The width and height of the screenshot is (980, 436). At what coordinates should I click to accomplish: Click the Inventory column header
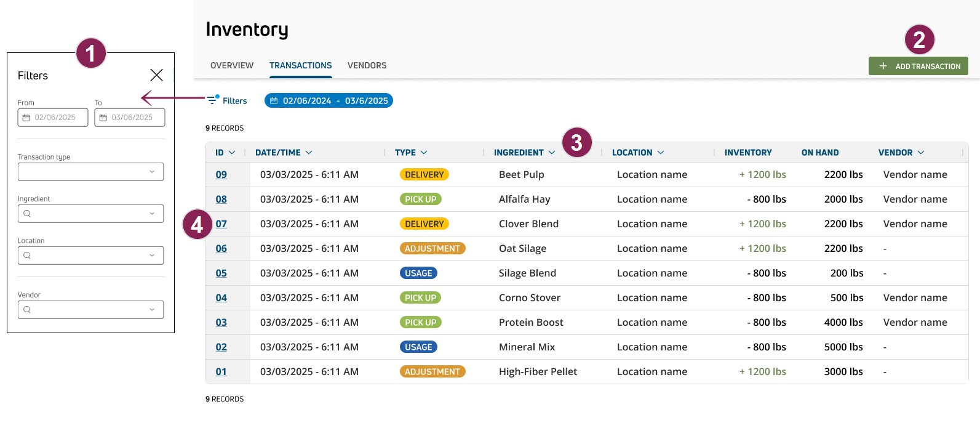pyautogui.click(x=748, y=153)
